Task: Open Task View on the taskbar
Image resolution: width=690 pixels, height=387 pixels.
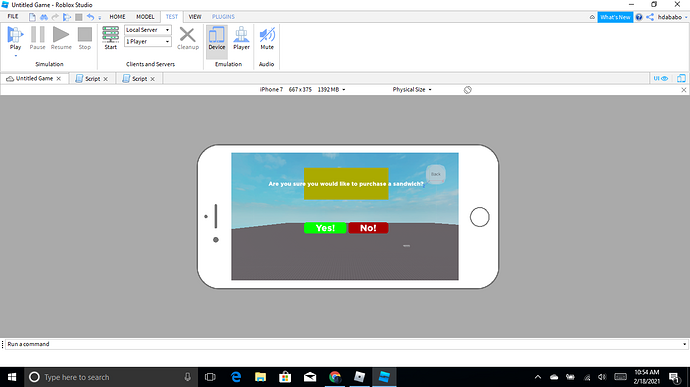Action: 210,377
